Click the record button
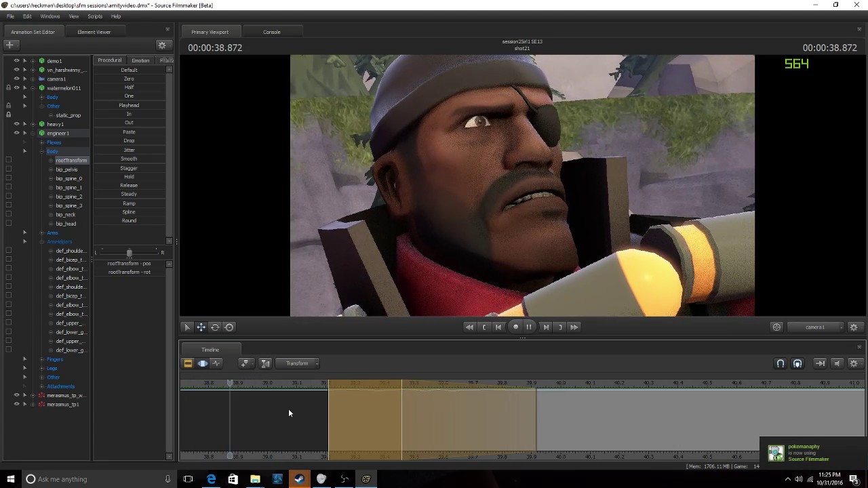 pyautogui.click(x=515, y=327)
